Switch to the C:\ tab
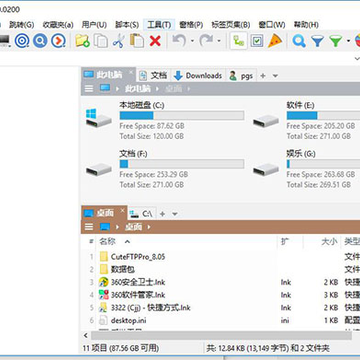This screenshot has height=360, width=360. tap(141, 214)
